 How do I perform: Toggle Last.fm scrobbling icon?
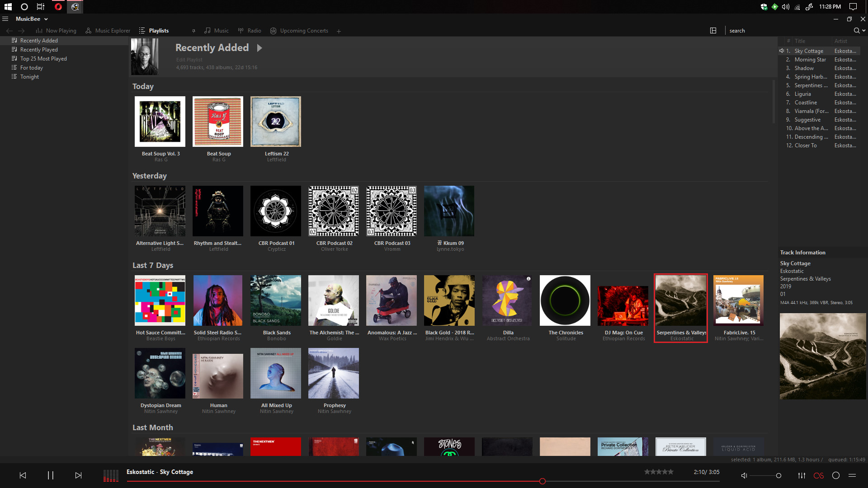pyautogui.click(x=819, y=475)
